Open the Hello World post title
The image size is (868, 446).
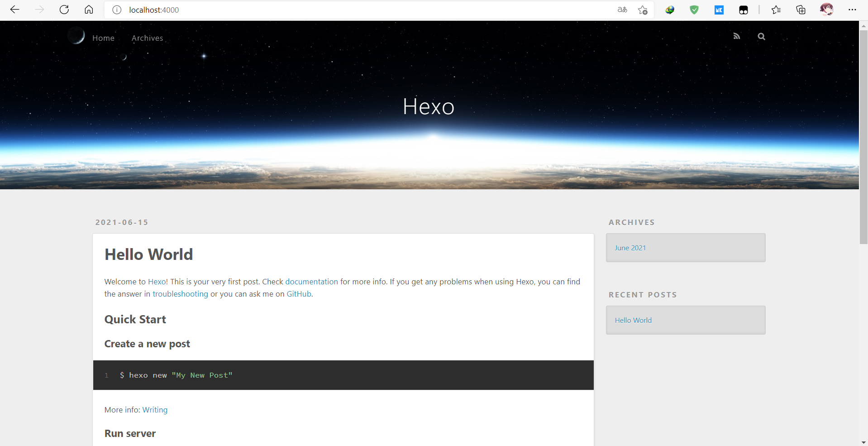148,254
